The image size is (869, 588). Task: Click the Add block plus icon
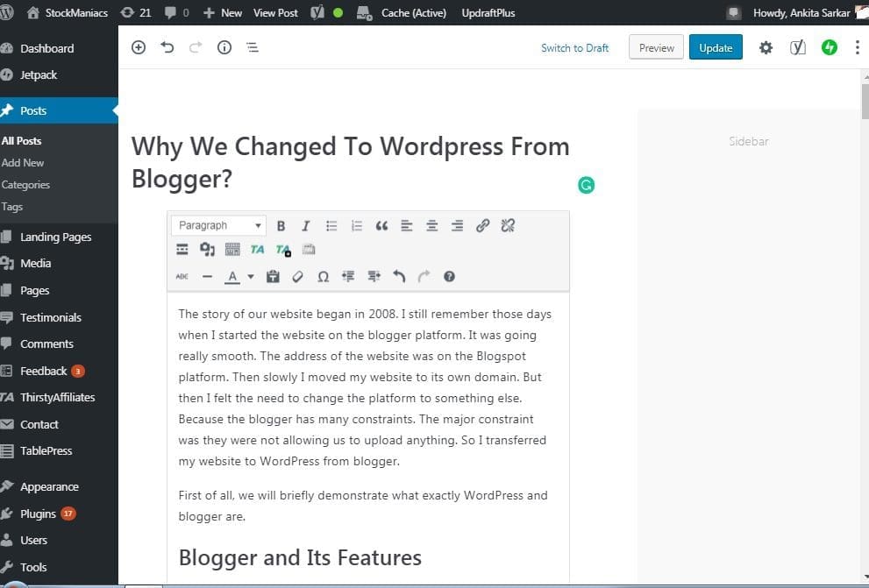pyautogui.click(x=139, y=47)
